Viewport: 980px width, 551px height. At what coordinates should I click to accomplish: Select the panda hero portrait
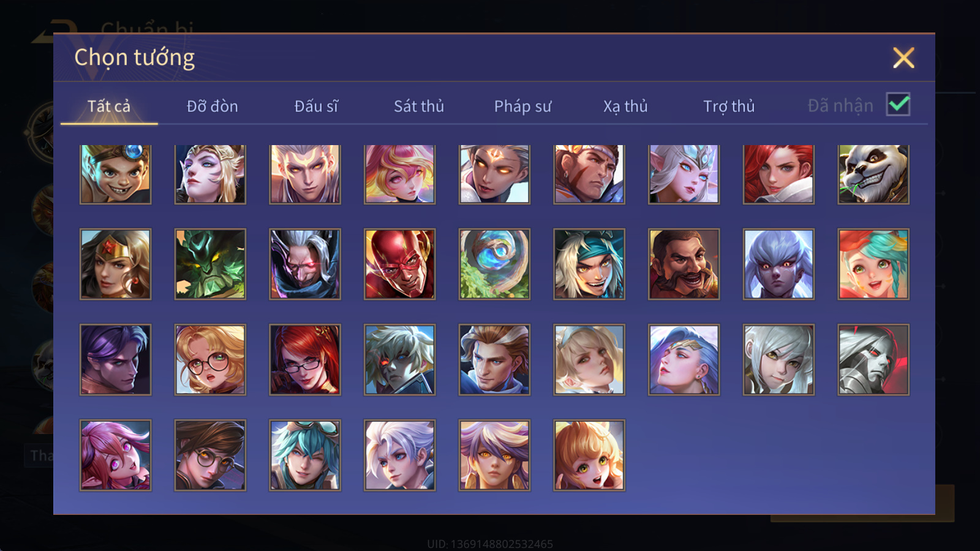pyautogui.click(x=873, y=174)
